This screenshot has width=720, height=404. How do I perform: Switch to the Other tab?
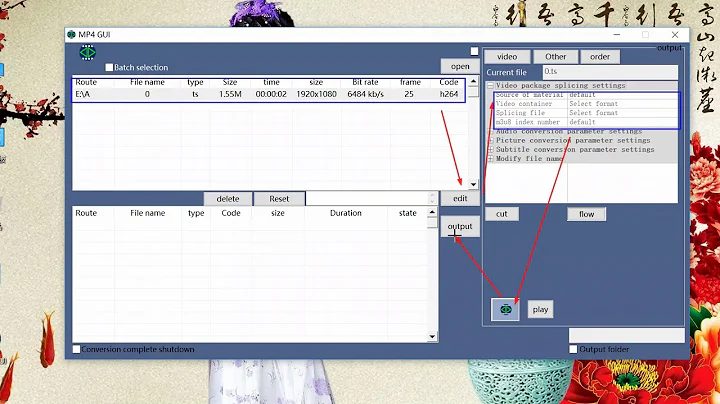556,56
